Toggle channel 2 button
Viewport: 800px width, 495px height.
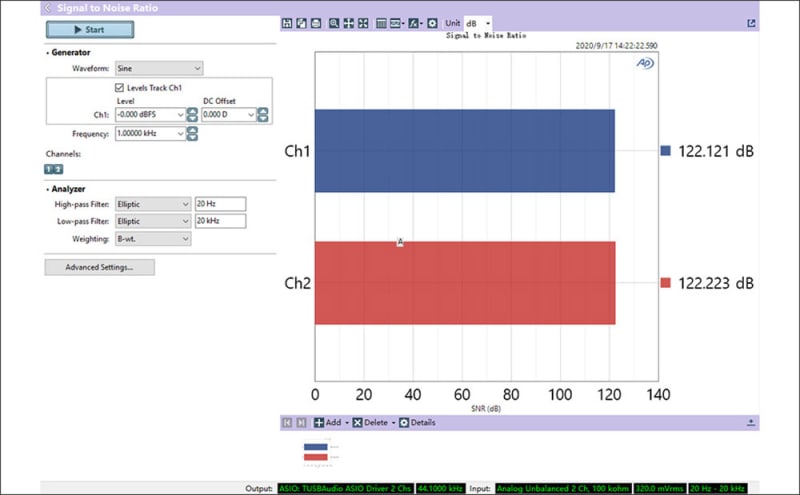click(58, 169)
